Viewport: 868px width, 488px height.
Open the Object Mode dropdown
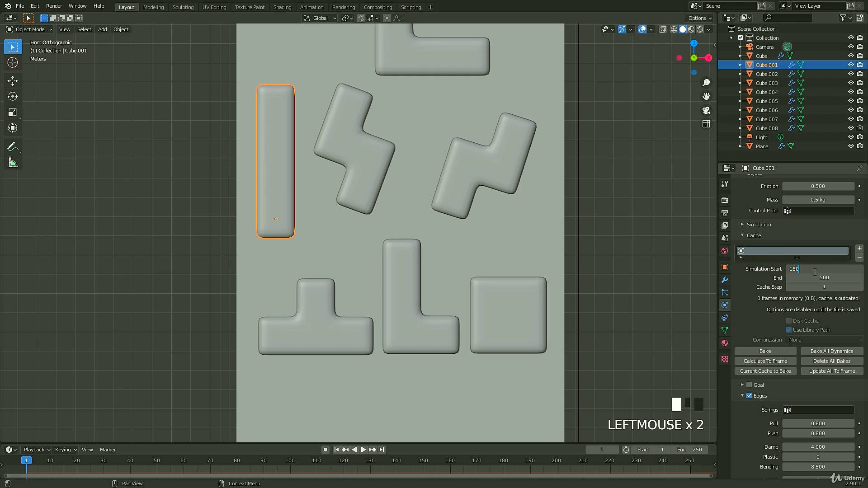tap(29, 29)
